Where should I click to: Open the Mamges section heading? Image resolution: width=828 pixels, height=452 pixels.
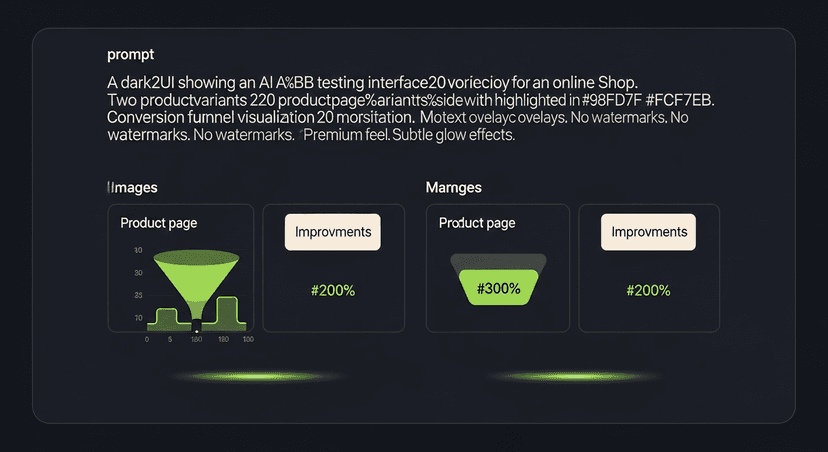tap(455, 187)
